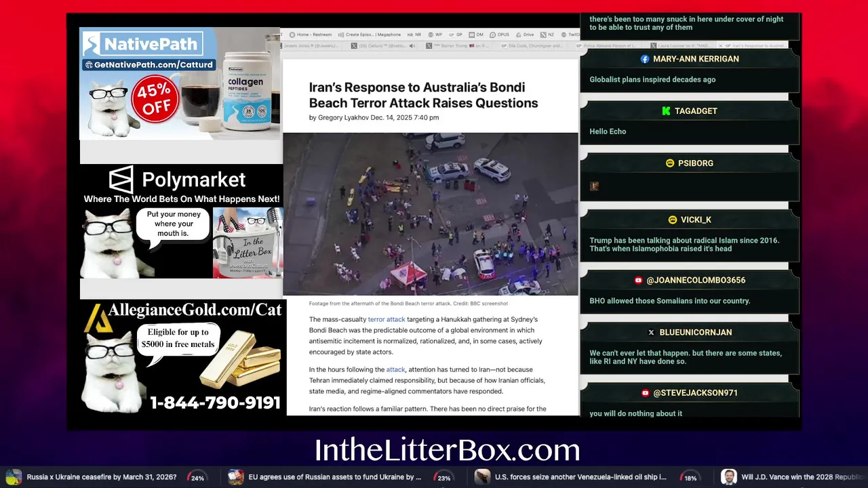Open the GP bookmark in bookmarks bar

(x=455, y=35)
